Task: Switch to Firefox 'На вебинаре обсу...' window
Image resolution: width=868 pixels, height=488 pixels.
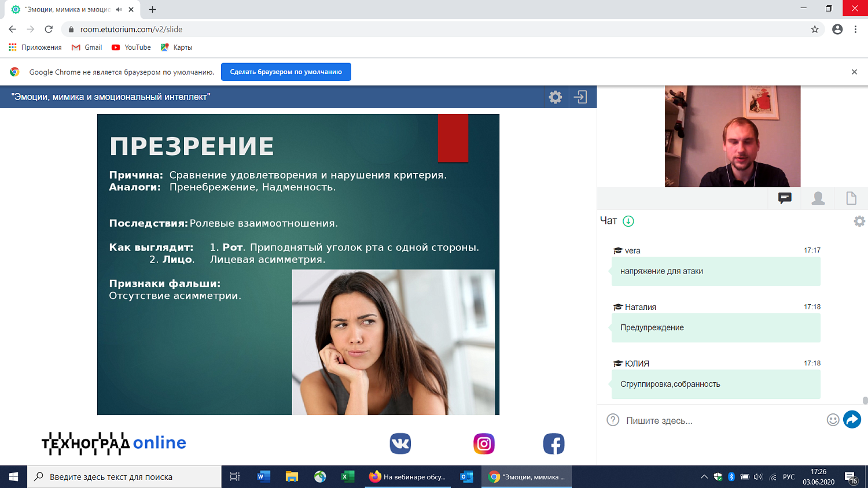Action: 409,477
